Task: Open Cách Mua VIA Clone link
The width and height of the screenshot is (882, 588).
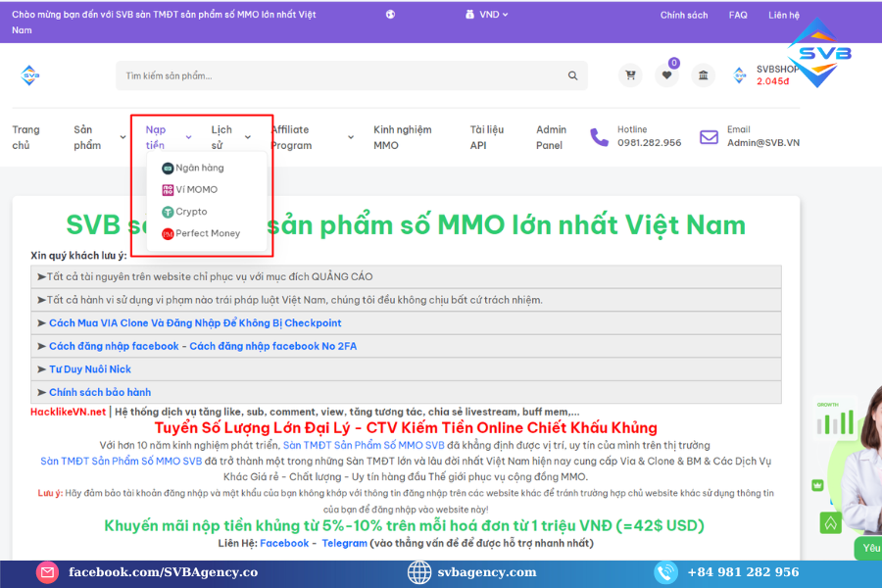Action: [x=195, y=323]
